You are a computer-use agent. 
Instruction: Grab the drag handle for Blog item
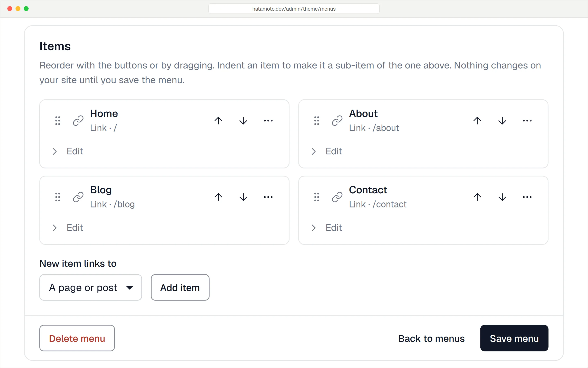pos(58,197)
